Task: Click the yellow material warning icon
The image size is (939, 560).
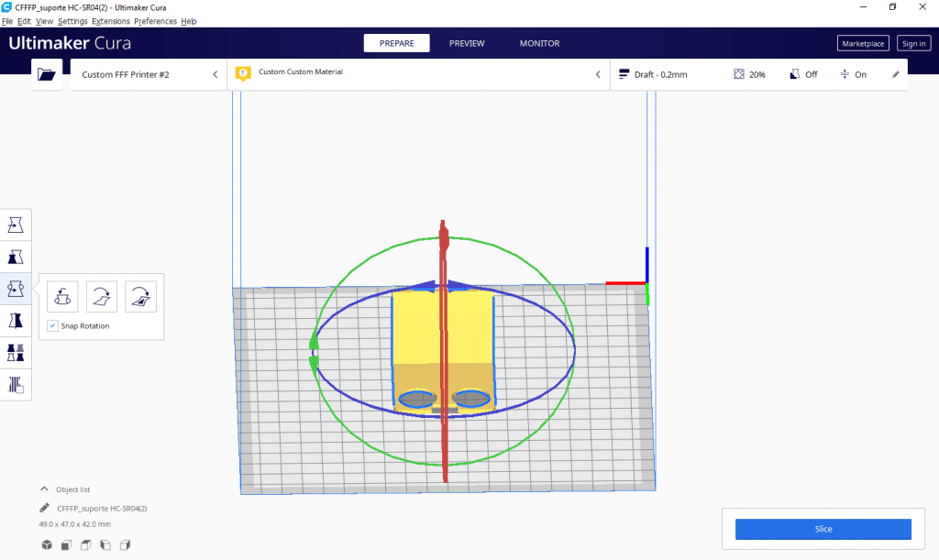Action: pos(242,73)
